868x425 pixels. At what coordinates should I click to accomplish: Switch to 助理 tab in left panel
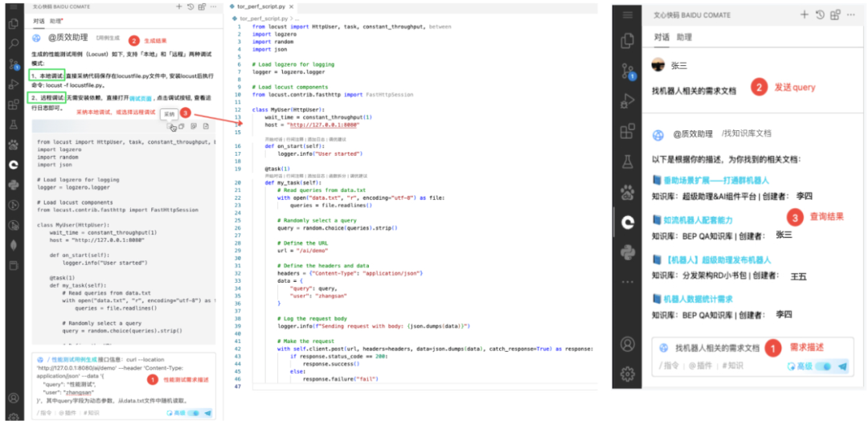coord(55,21)
